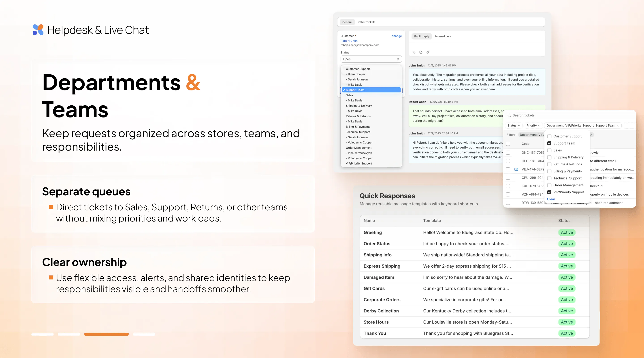Image resolution: width=644 pixels, height=358 pixels.
Task: Click Clear in the department filter popup
Action: click(x=551, y=199)
